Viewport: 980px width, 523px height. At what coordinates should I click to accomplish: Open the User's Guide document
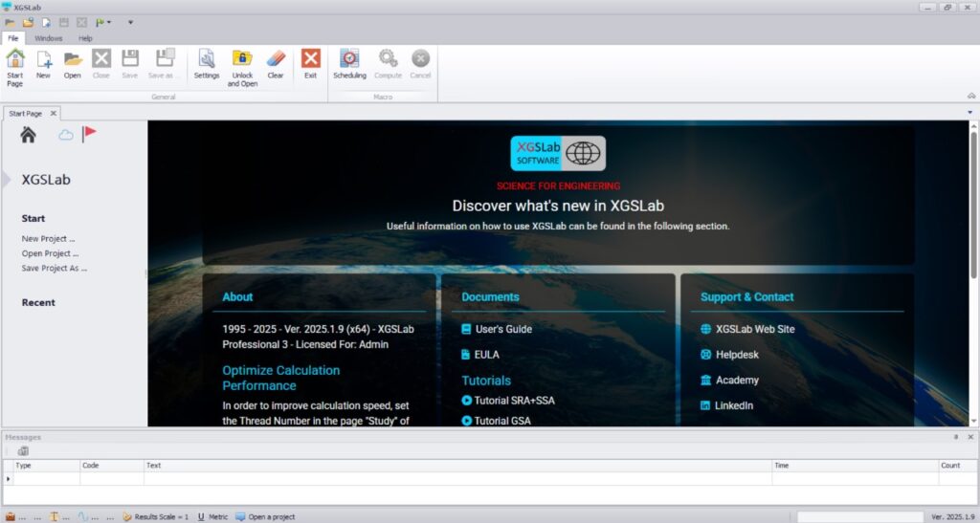(497, 329)
